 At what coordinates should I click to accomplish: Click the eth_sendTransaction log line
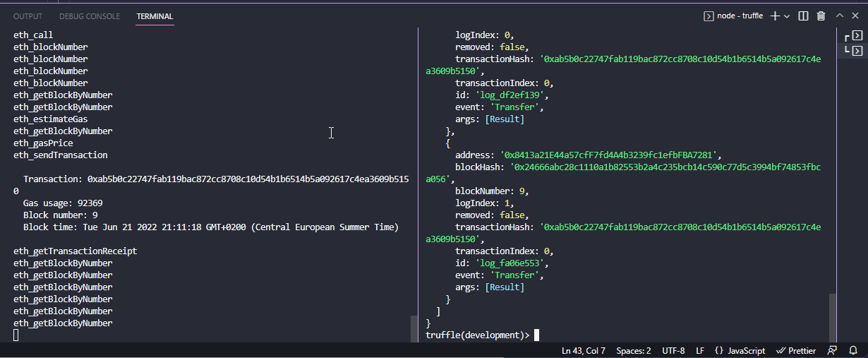(61, 155)
